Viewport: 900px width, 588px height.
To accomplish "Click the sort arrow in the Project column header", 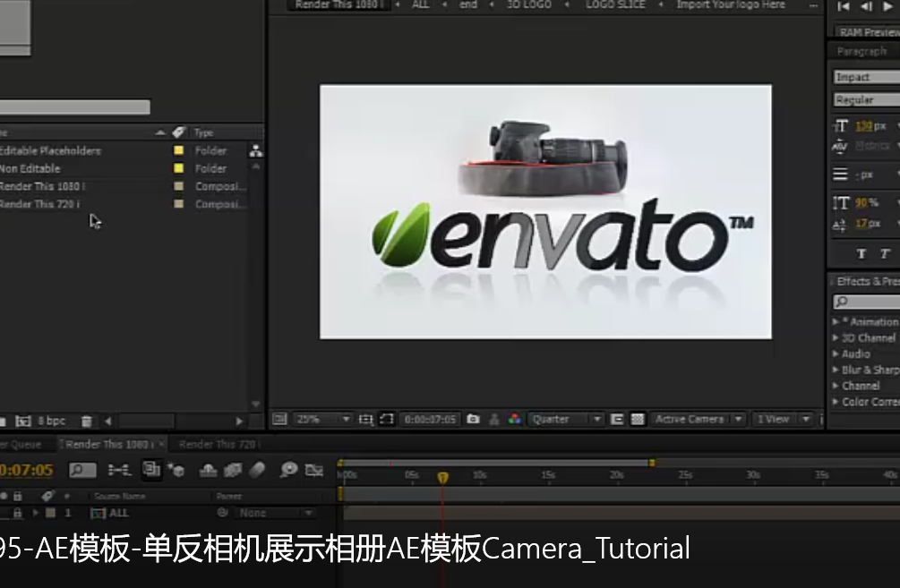I will point(160,132).
